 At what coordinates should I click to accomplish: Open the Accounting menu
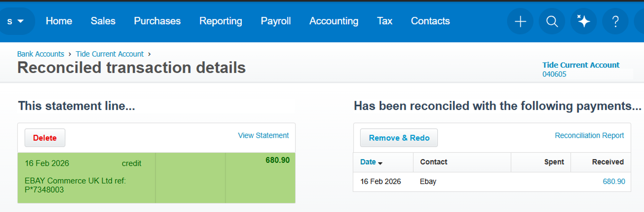[x=334, y=21]
